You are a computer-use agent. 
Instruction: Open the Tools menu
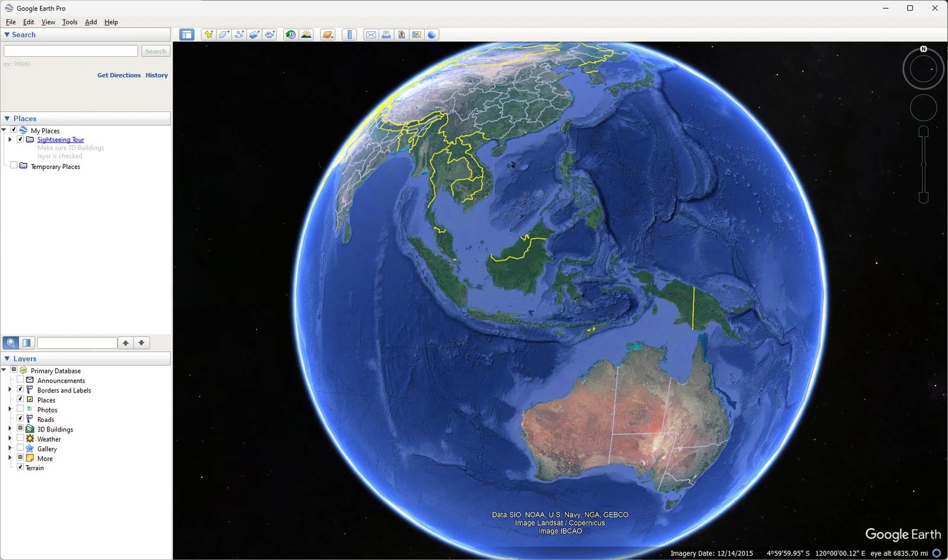point(69,22)
